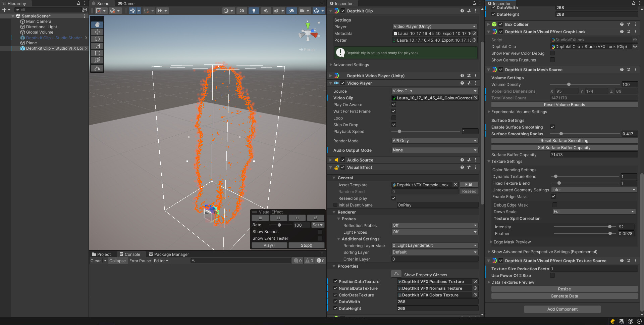Pause the Visual Effect playback
Viewport: 644px width, 325px height.
click(x=278, y=218)
